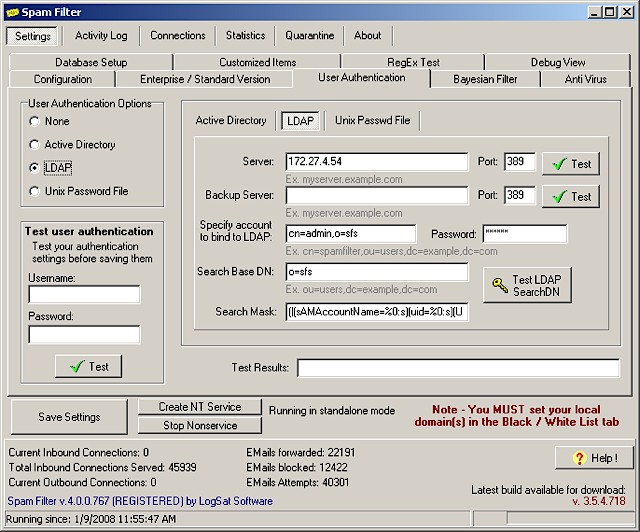Open the About tab

pos(367,36)
